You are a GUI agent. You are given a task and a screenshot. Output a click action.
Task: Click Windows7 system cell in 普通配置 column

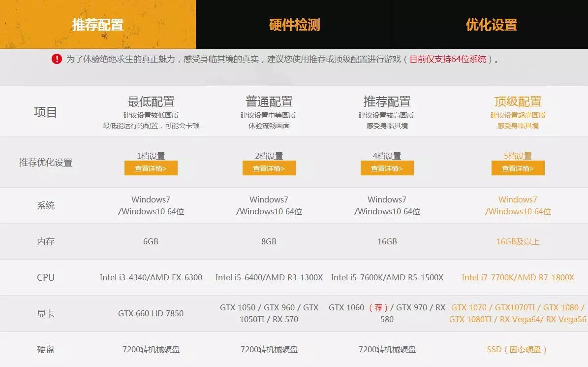click(269, 205)
